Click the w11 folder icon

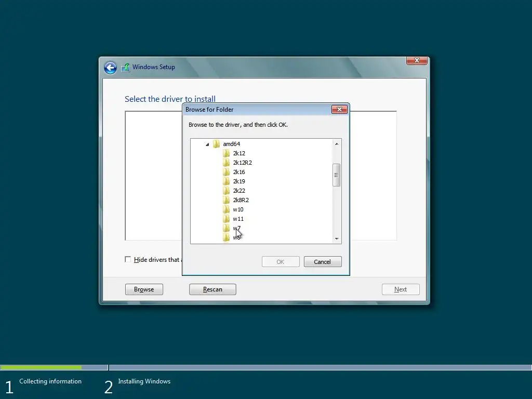[227, 219]
